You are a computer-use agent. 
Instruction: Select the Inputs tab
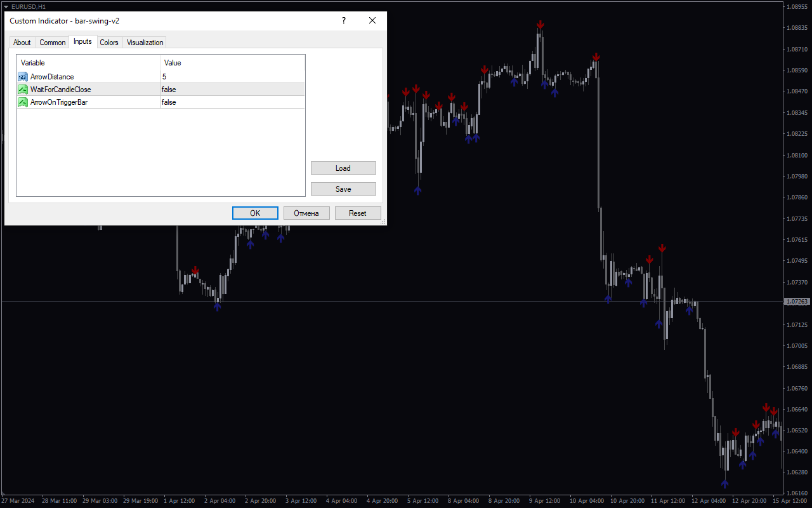click(82, 41)
